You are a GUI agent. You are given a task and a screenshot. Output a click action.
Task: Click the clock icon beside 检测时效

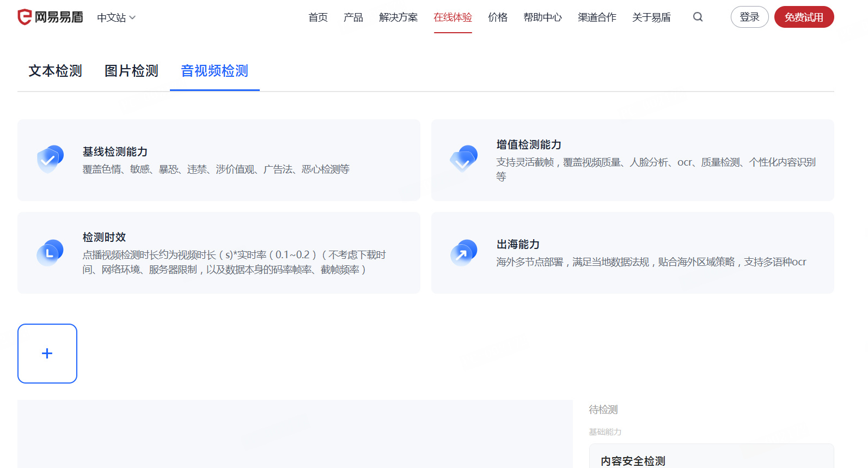coord(50,253)
